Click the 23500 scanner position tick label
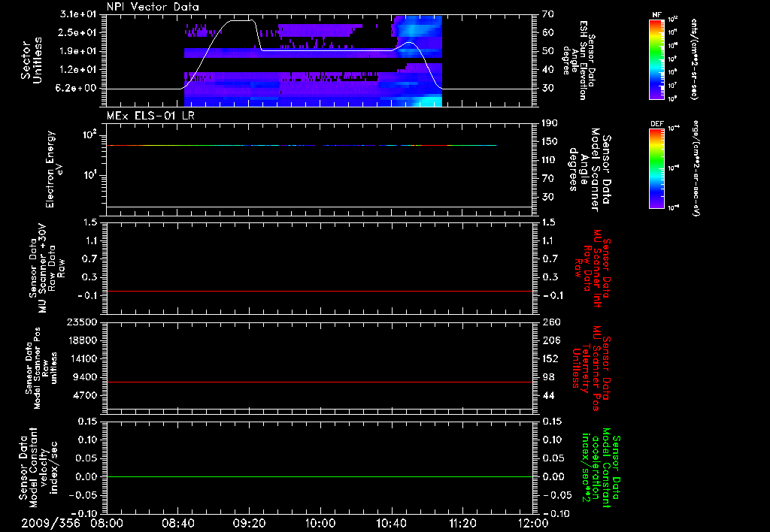 (82, 322)
